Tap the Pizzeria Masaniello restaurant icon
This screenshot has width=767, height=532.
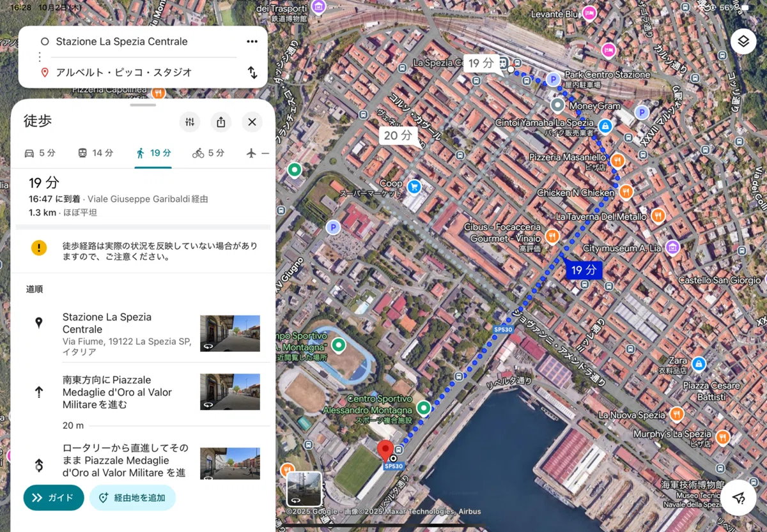tap(617, 160)
